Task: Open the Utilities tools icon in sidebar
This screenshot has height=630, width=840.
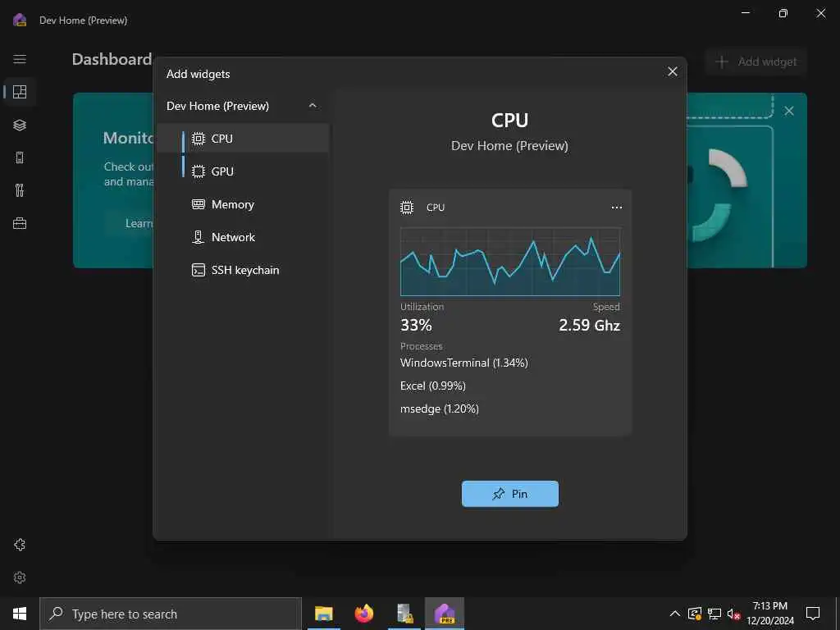Action: tap(20, 190)
